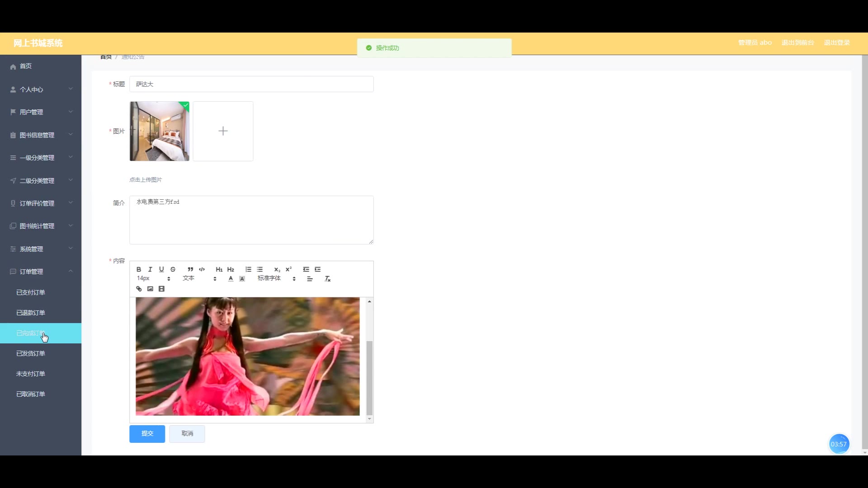868x488 pixels.
Task: Toggle underline formatting in editor
Action: [x=161, y=269]
